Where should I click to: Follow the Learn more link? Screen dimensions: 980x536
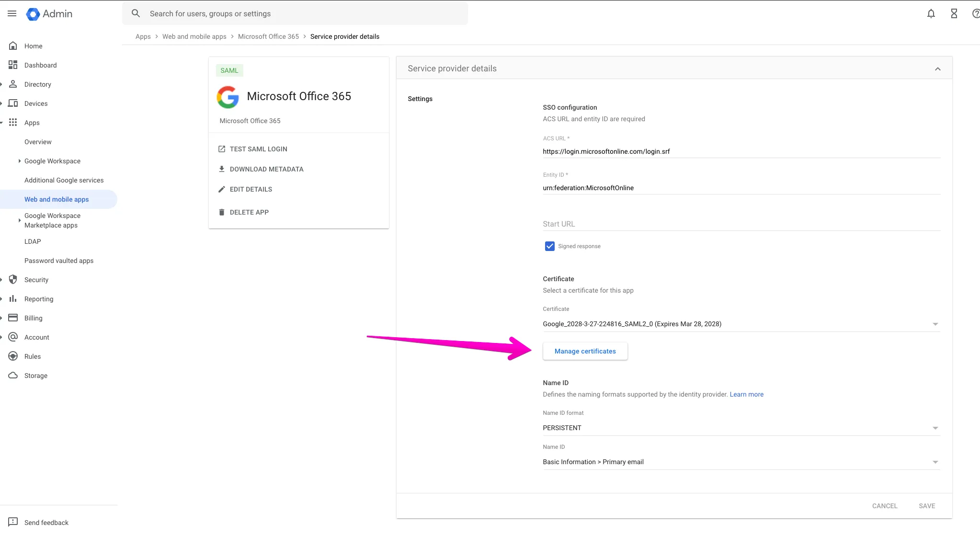click(x=746, y=394)
